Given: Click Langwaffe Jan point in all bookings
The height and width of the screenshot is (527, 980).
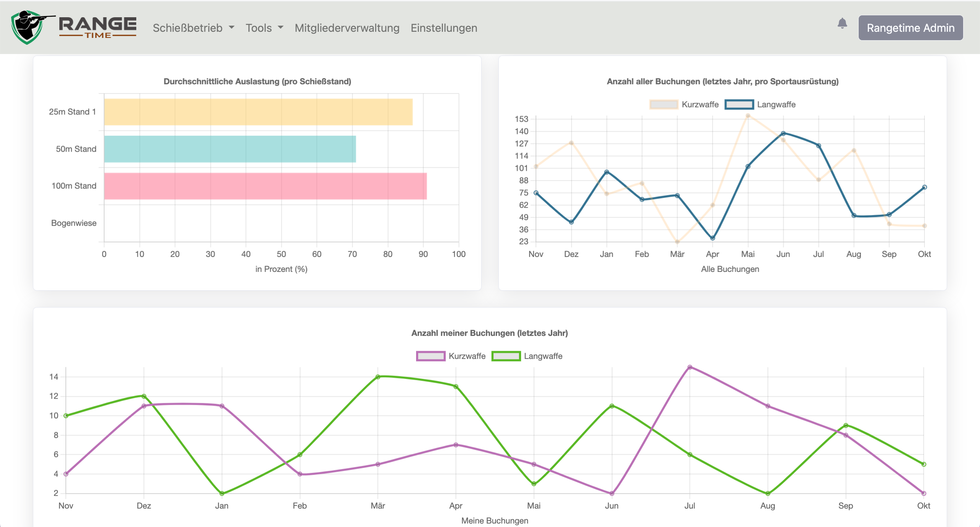Looking at the screenshot, I should coord(607,172).
